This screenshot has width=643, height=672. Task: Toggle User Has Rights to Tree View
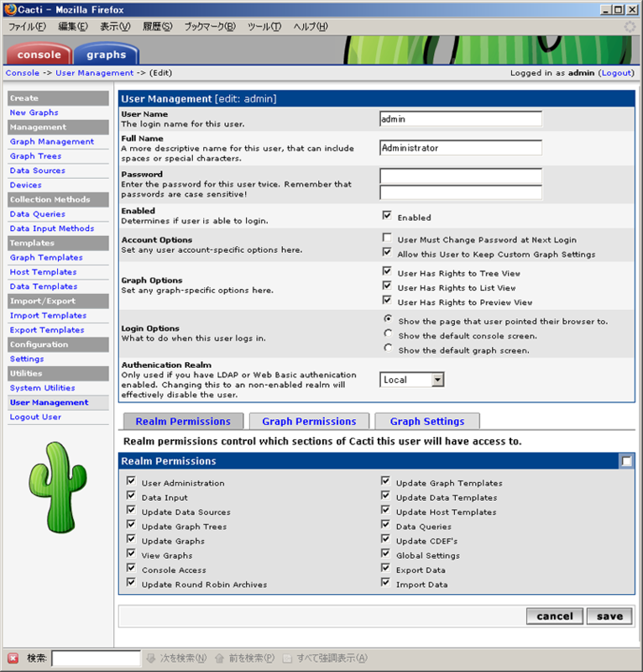tap(387, 270)
